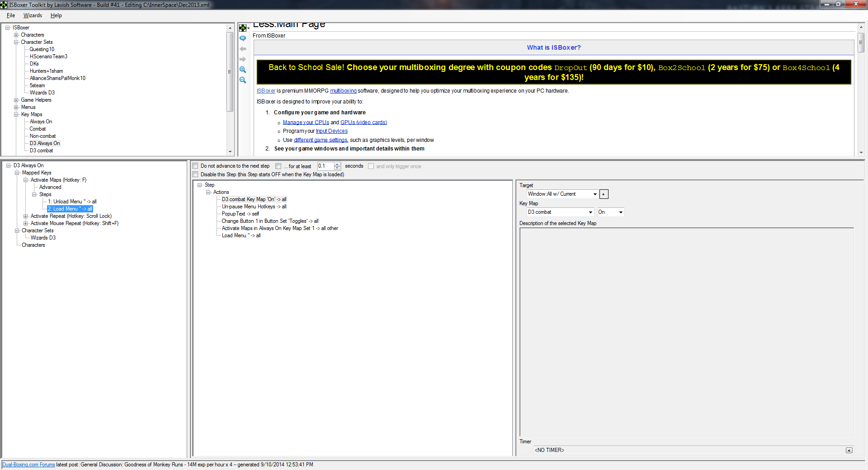Screen dimensions: 868x470
Task: Select 'Change Button 1 in Button Set Toggles' action
Action: (270, 221)
